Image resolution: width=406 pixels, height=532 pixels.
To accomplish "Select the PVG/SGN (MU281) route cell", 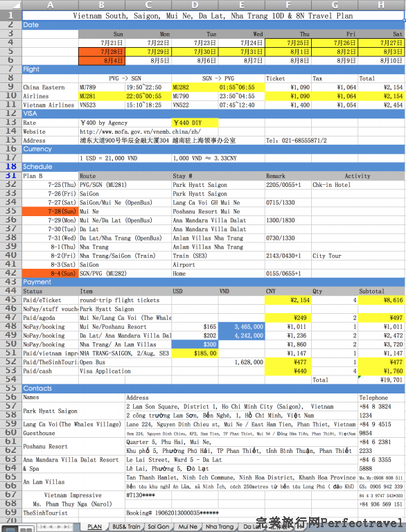I will click(x=125, y=185).
